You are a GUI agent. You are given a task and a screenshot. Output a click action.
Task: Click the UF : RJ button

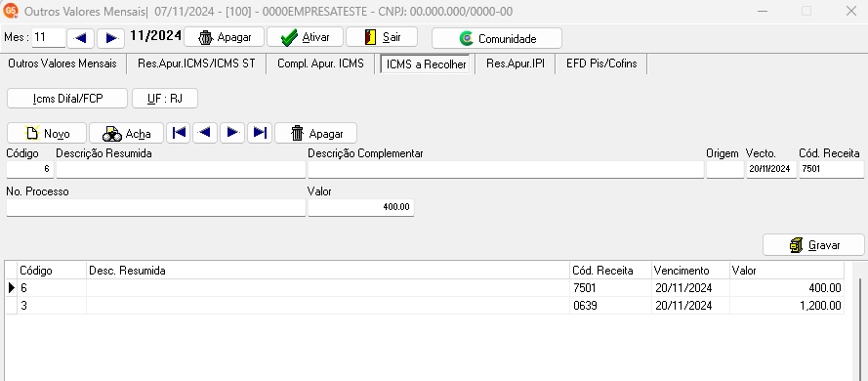165,99
